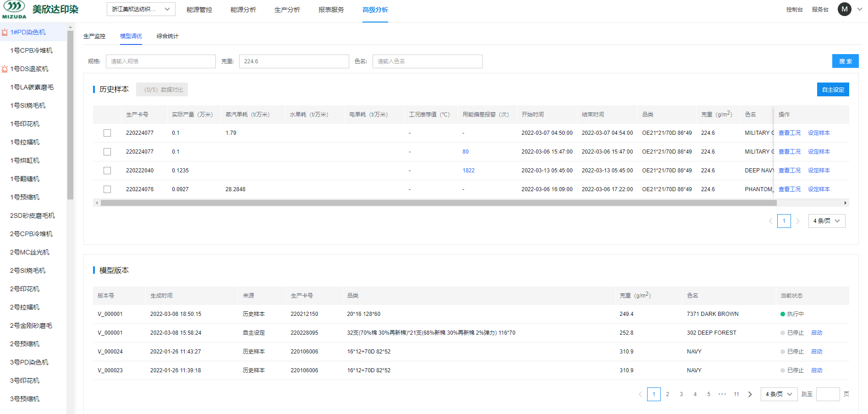Open history sample page size dropdown

[826, 221]
